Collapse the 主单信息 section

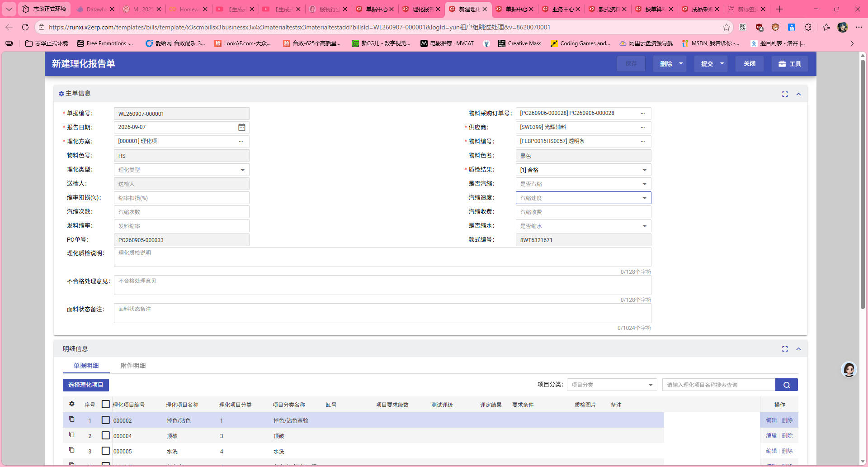798,94
